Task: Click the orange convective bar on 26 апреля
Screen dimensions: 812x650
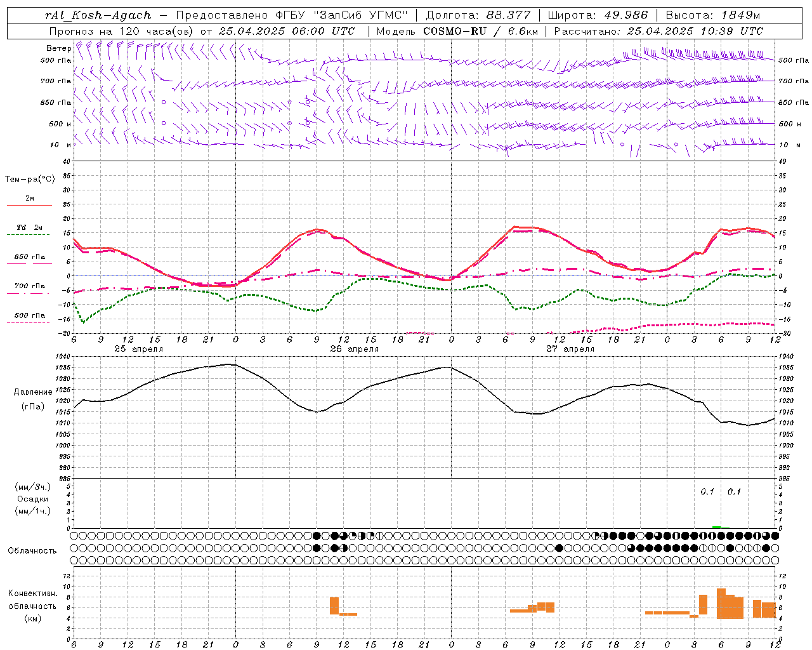Action: tap(334, 606)
